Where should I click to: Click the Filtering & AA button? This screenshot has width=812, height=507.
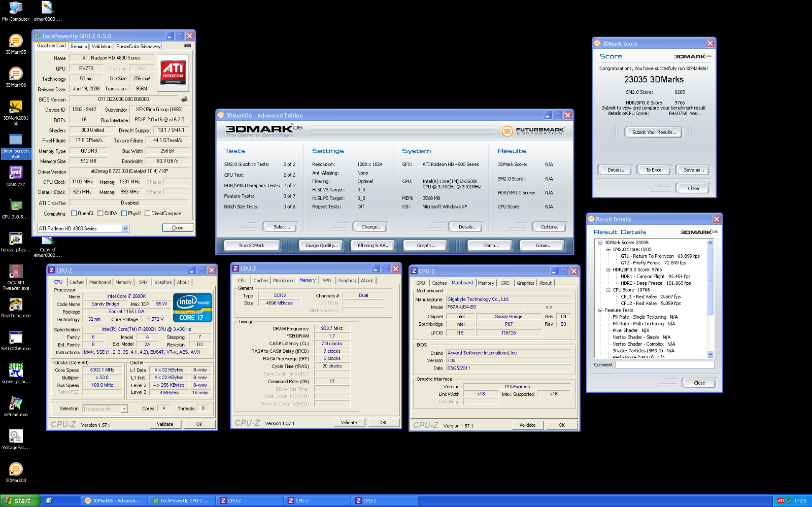point(374,246)
